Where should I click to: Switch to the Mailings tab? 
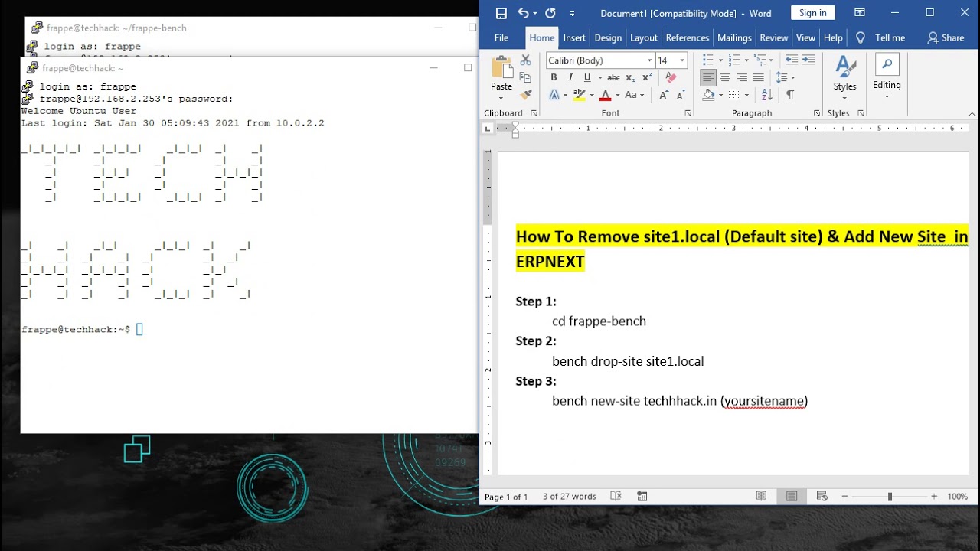click(x=734, y=37)
